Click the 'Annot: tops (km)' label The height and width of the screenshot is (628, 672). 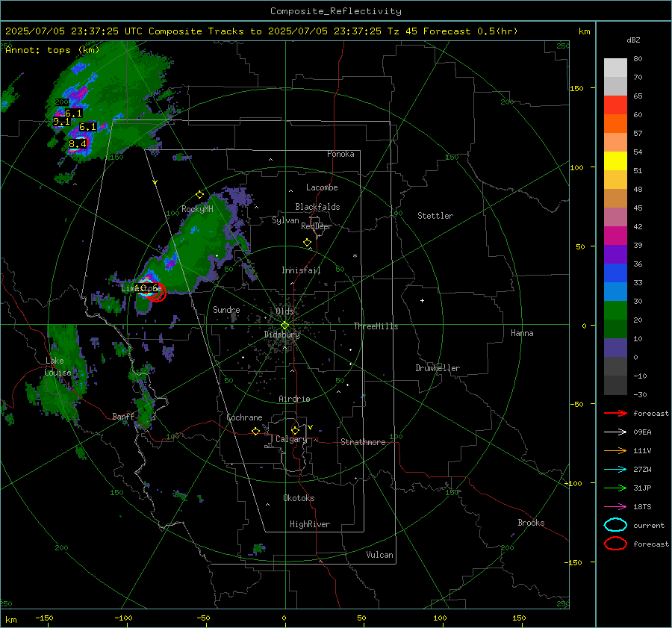click(52, 50)
